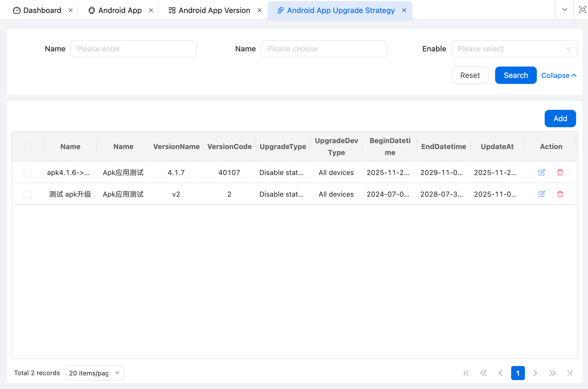Close the Android App Version tab
The width and height of the screenshot is (588, 389).
click(x=259, y=10)
